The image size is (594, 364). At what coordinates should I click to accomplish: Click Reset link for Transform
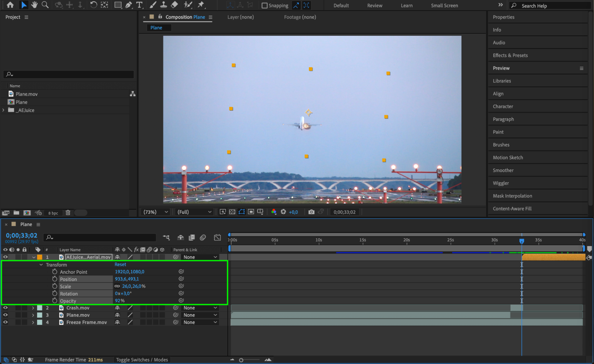[120, 264]
